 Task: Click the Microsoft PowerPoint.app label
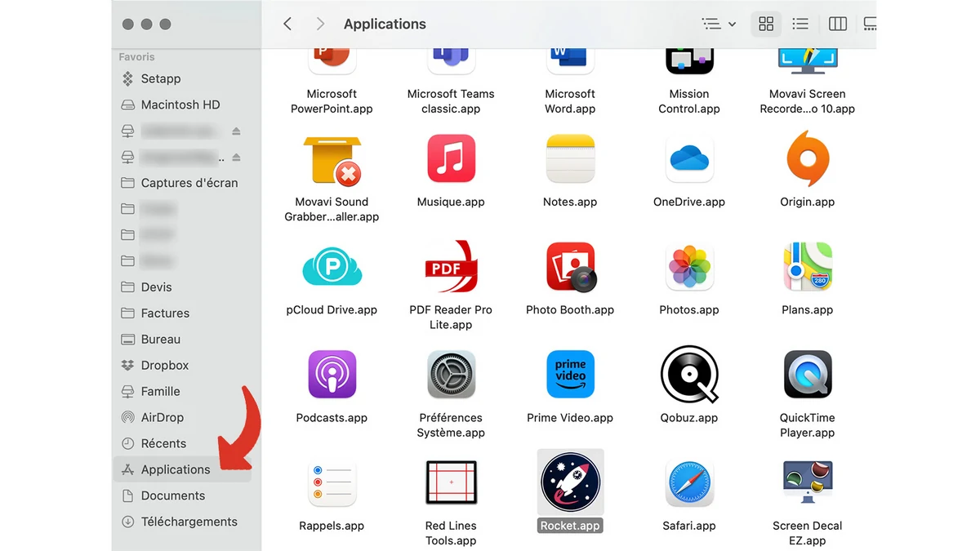pos(332,101)
